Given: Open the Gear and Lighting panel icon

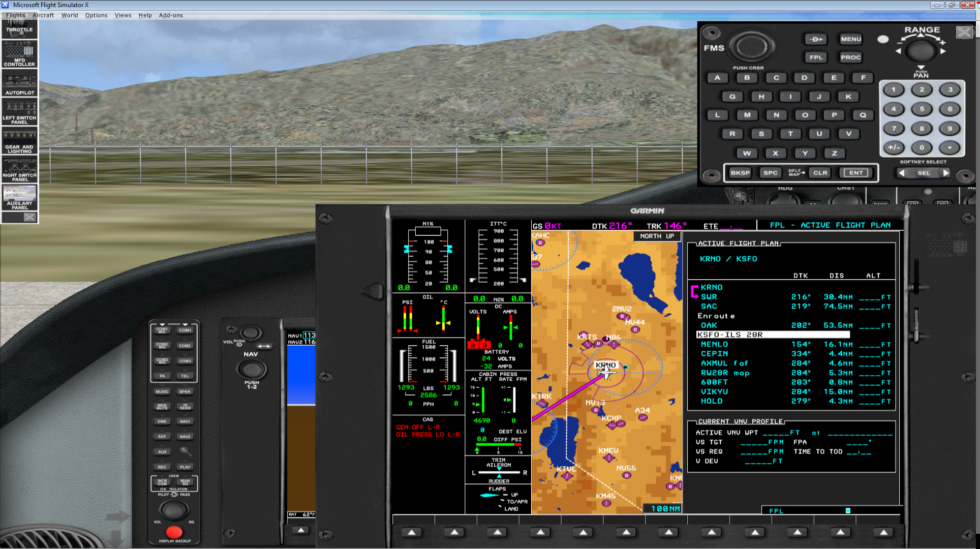Looking at the screenshot, I should pos(19,140).
